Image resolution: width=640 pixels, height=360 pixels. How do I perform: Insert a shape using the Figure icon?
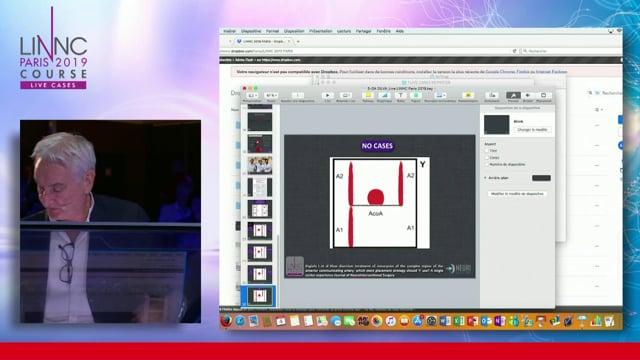coord(416,96)
